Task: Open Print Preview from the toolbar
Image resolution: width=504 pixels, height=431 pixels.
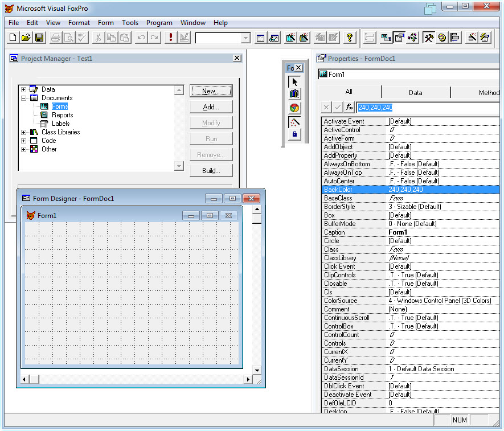Action: tap(69, 38)
